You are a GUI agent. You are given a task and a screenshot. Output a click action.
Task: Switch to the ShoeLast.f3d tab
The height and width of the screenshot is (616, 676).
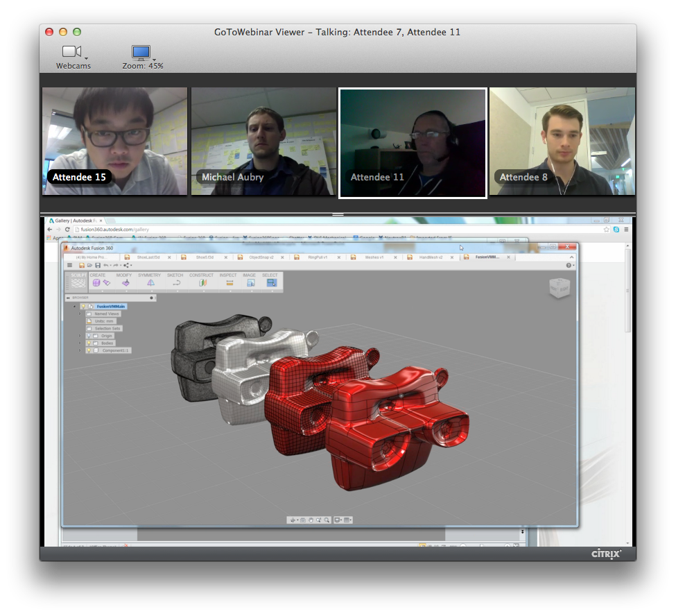point(148,257)
